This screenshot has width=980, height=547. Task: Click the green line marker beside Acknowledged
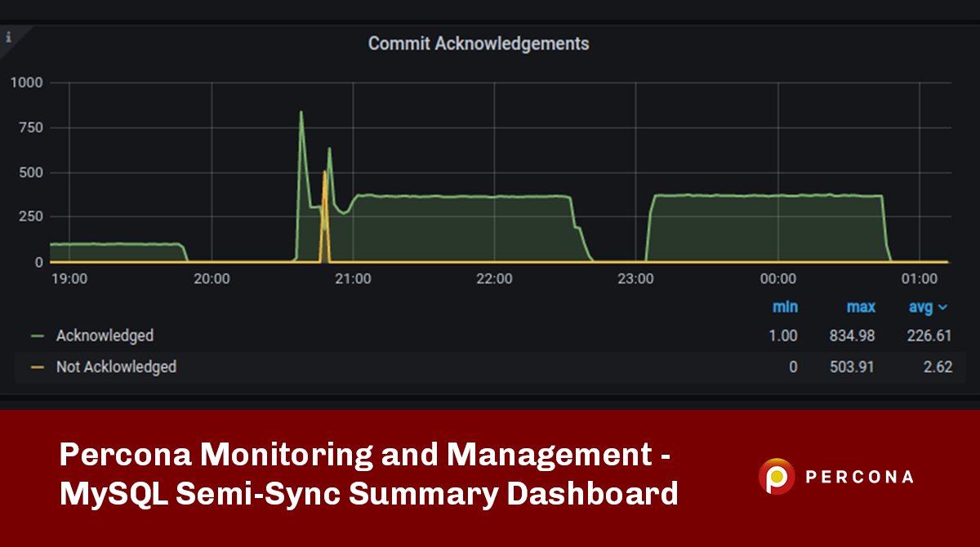click(38, 335)
